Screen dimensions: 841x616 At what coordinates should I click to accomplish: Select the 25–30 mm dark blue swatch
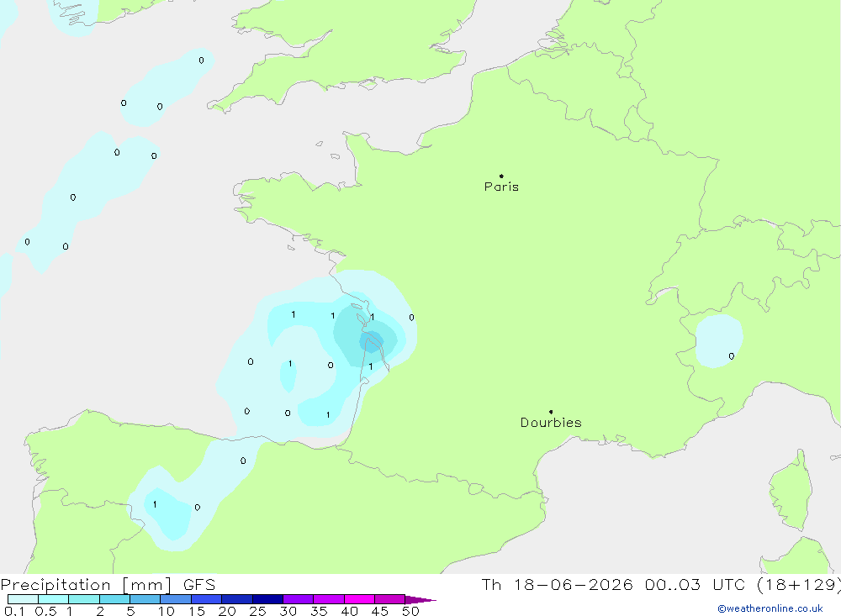(x=267, y=599)
